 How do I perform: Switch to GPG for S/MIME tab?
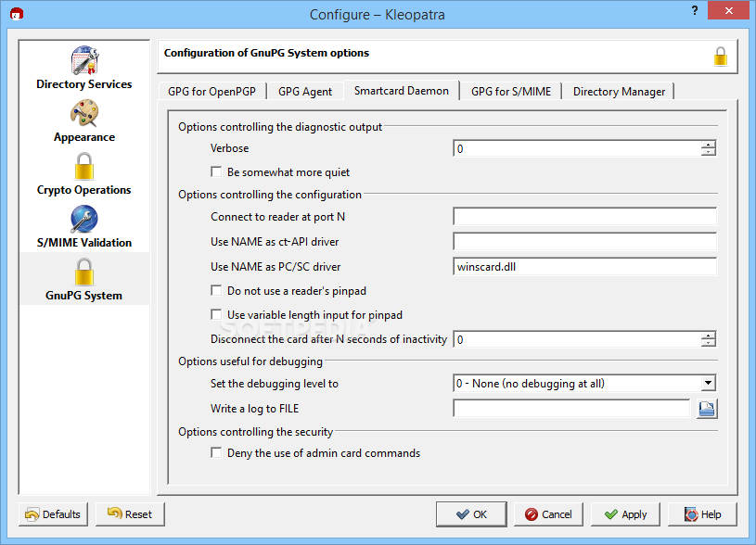pyautogui.click(x=511, y=91)
